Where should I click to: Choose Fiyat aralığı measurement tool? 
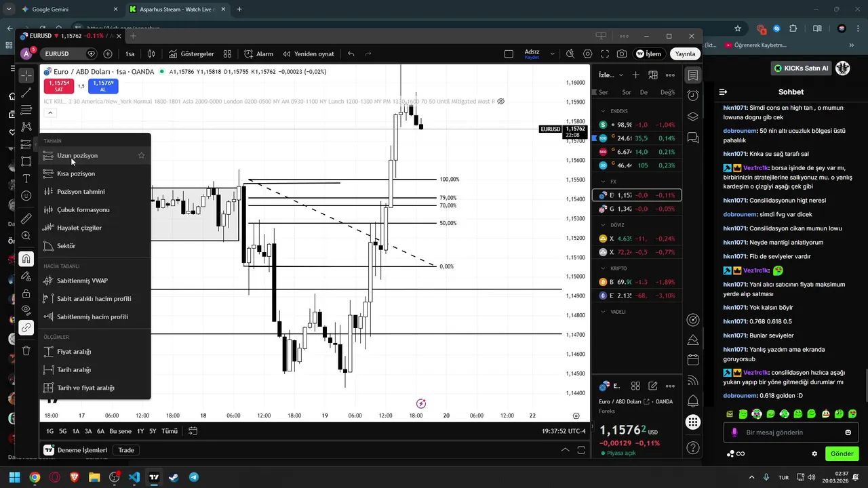pyautogui.click(x=95, y=352)
